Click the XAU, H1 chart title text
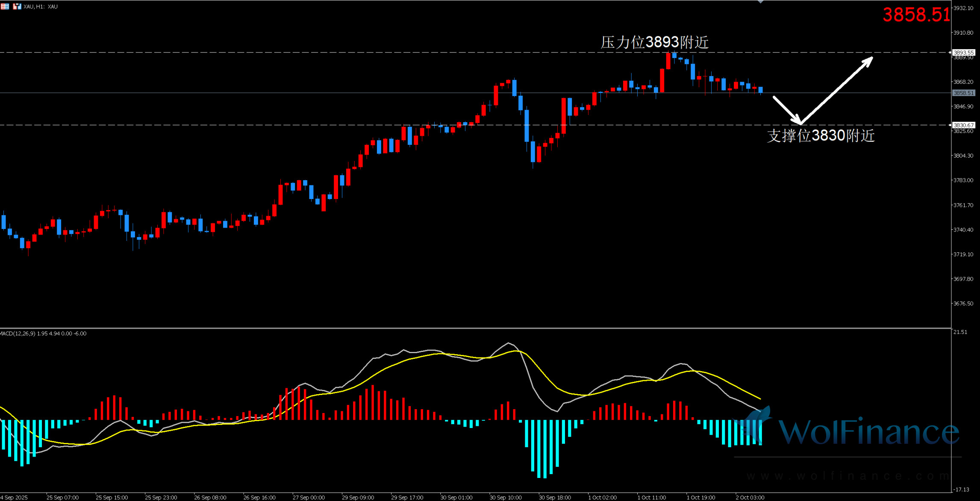Image resolution: width=980 pixels, height=501 pixels. click(41, 7)
